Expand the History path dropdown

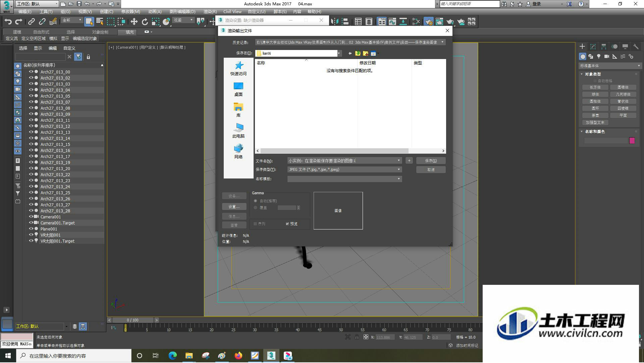pos(442,42)
